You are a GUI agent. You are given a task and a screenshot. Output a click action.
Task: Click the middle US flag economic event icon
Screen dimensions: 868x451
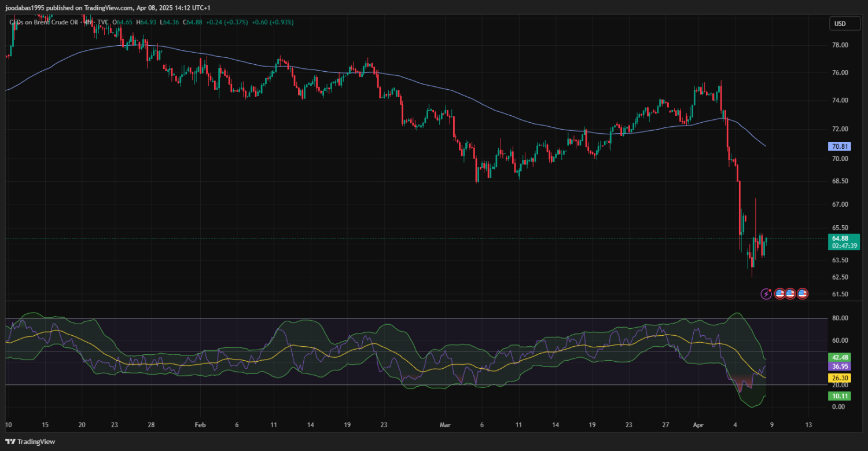pyautogui.click(x=790, y=294)
